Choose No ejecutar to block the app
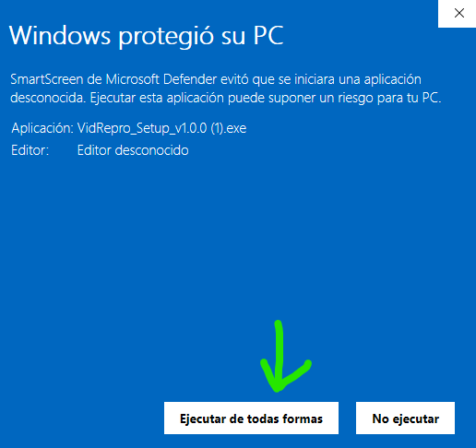 tap(405, 418)
